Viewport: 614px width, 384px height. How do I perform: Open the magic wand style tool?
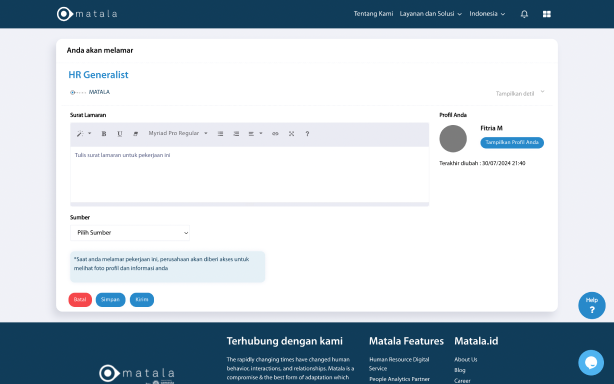[80, 133]
